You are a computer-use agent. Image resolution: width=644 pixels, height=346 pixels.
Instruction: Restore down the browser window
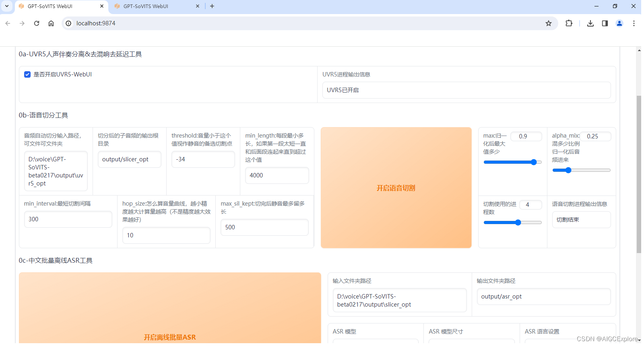click(615, 6)
